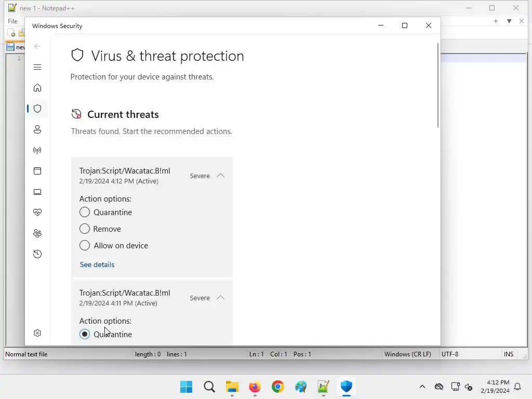Click the display network tray icon

pos(455,387)
